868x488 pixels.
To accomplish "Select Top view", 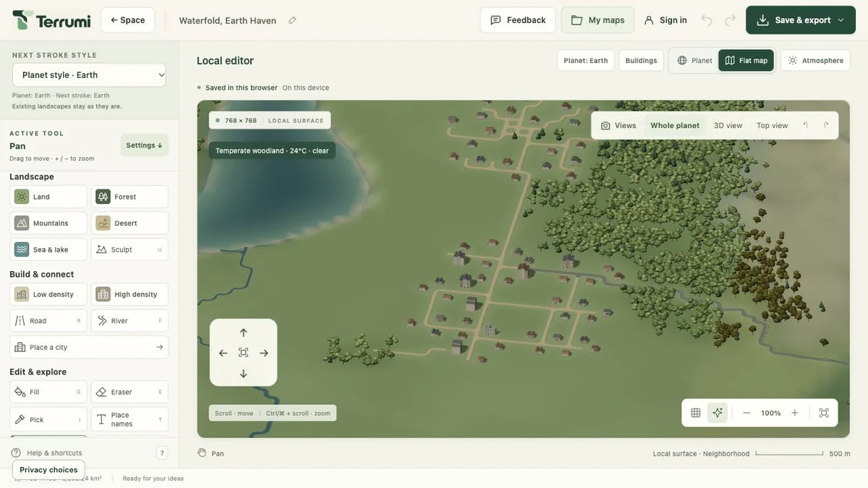I will tap(773, 126).
